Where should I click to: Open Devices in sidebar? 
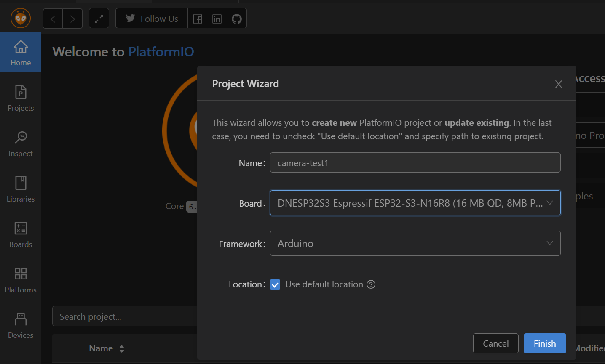21,325
